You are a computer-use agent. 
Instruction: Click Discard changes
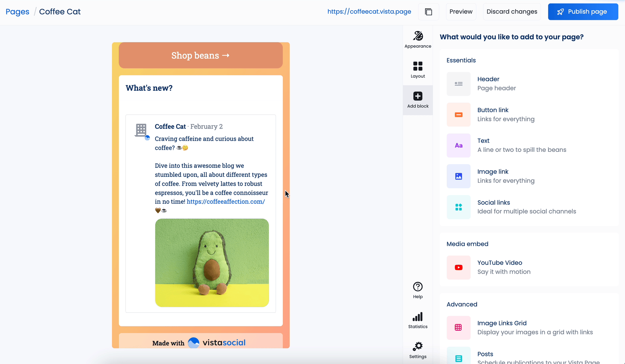tap(512, 11)
